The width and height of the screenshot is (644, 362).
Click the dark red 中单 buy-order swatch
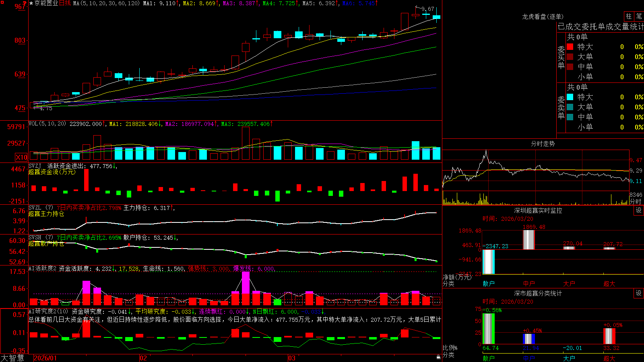click(x=570, y=66)
